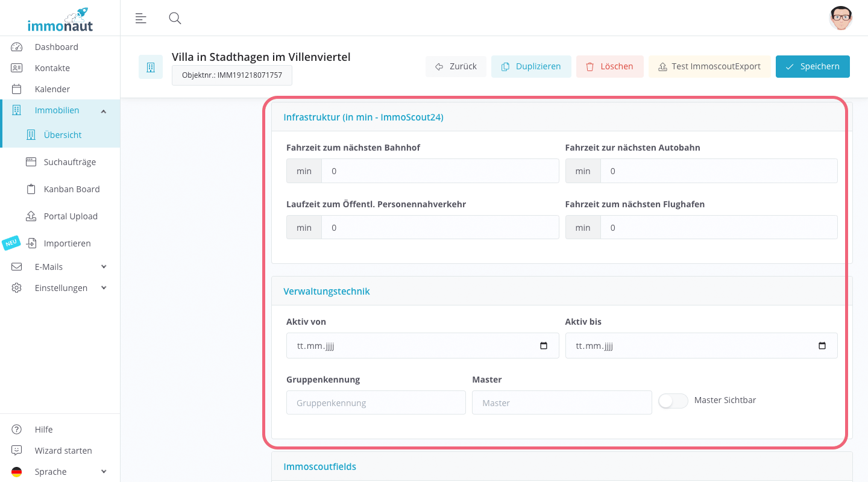This screenshot has width=868, height=482.
Task: Collapse the Immobilien sidebar section
Action: click(x=104, y=110)
